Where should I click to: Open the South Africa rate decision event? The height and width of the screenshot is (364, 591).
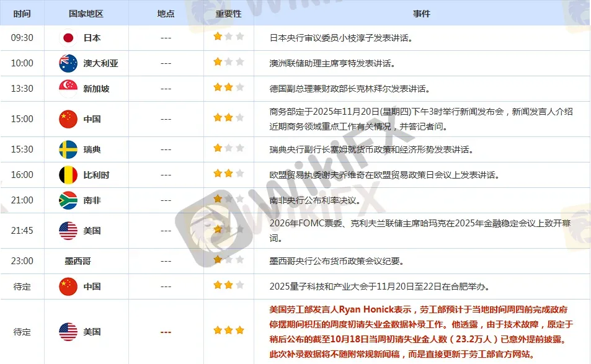tap(315, 200)
